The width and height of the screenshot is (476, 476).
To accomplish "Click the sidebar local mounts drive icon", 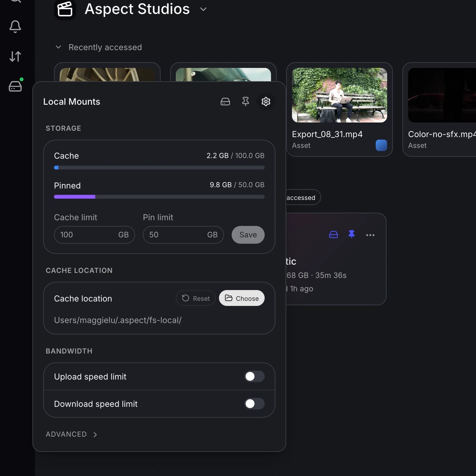I will pos(15,86).
